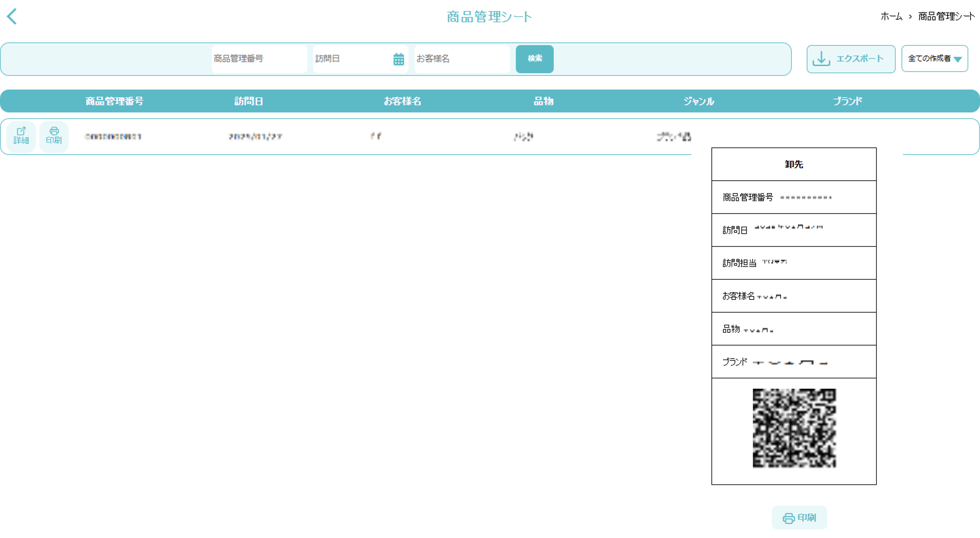Focus the お客様名 search field
The image size is (980, 538).
462,59
